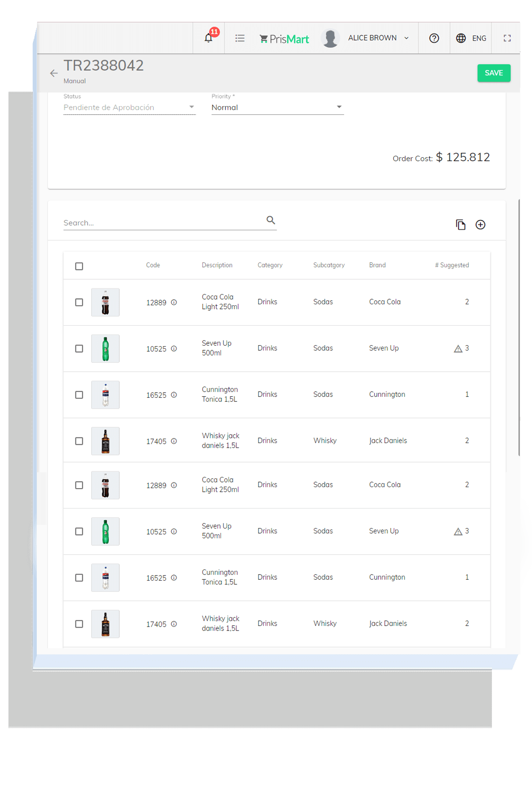The width and height of the screenshot is (532, 791).
Task: Tick the select-all checkbox in table header
Action: coord(79,266)
